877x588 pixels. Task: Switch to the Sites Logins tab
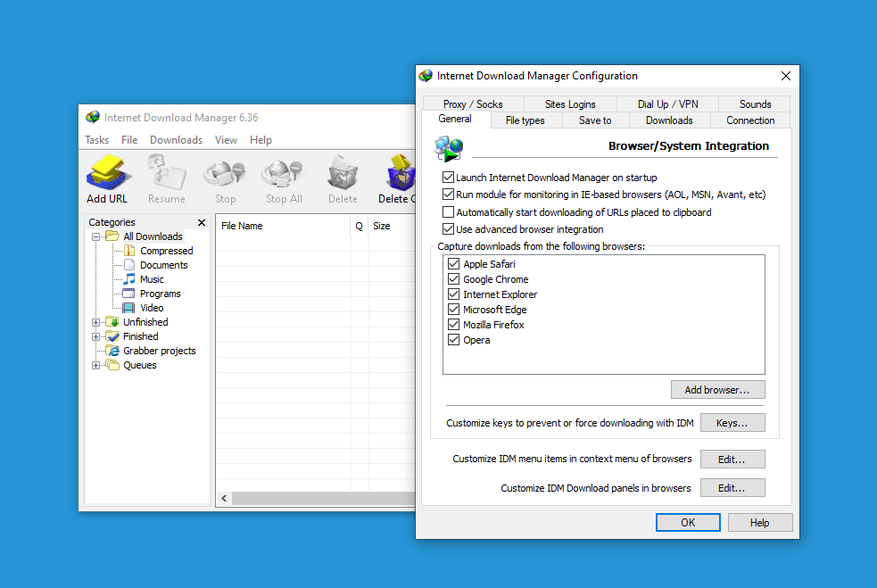click(x=570, y=104)
